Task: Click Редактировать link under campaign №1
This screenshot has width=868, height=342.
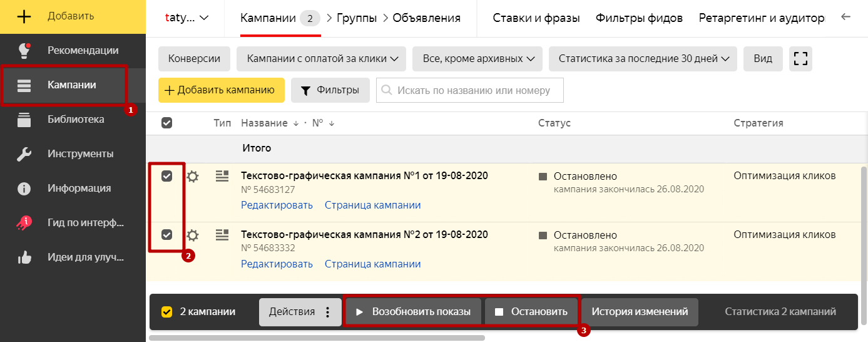Action: 277,205
